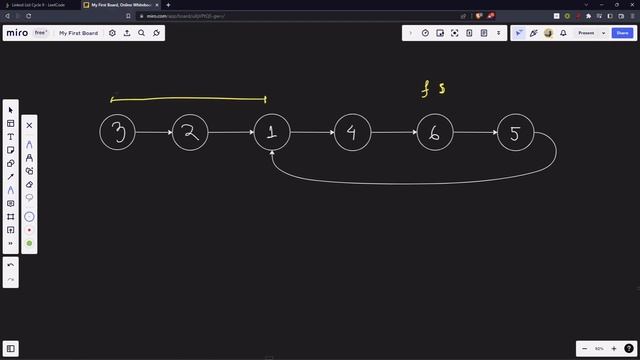Select the smart drawing tool
This screenshot has height=360, width=640.
29,171
